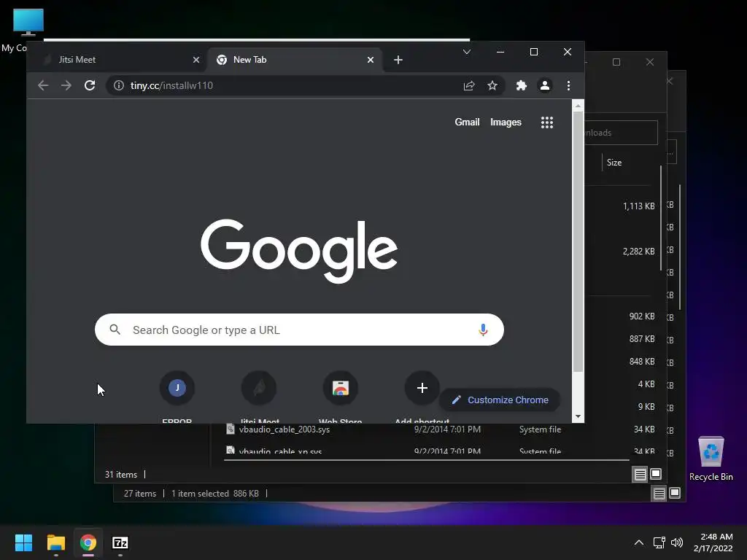This screenshot has height=560, width=747.
Task: Click Chrome's forward navigation arrow
Action: click(66, 85)
